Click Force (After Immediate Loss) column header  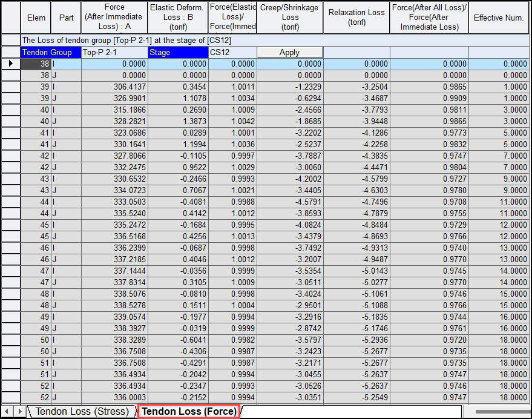click(114, 18)
